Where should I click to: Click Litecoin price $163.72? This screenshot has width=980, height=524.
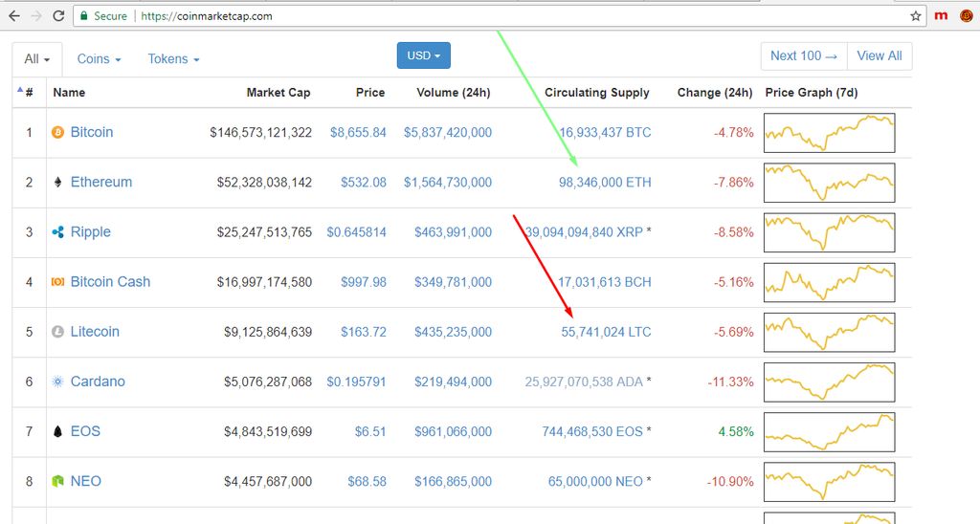click(x=363, y=332)
